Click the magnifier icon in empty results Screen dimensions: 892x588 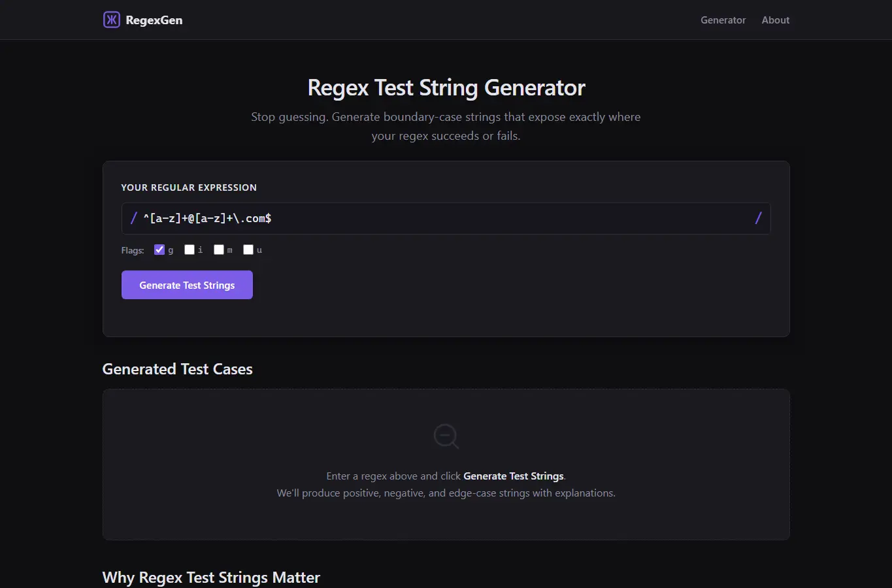tap(446, 436)
